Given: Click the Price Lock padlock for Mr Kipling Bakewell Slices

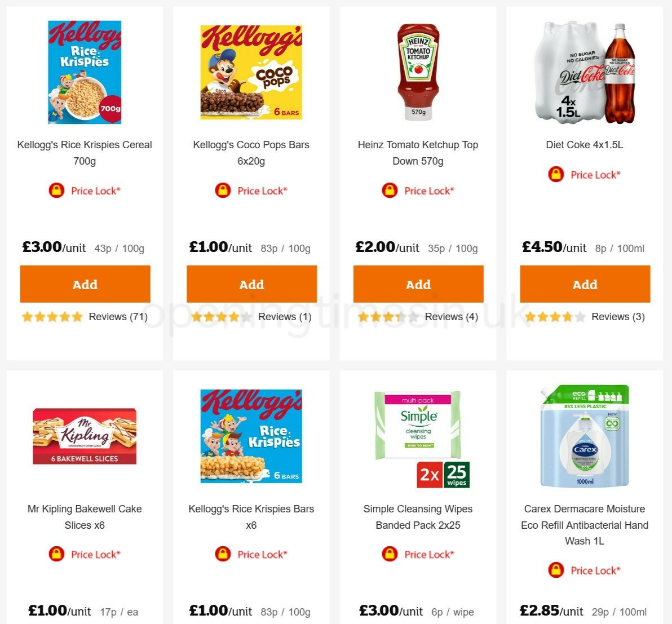Looking at the screenshot, I should pos(56,554).
